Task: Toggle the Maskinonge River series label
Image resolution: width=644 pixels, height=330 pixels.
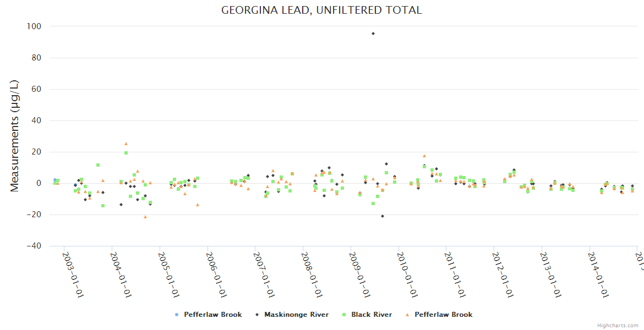Action: pos(296,315)
